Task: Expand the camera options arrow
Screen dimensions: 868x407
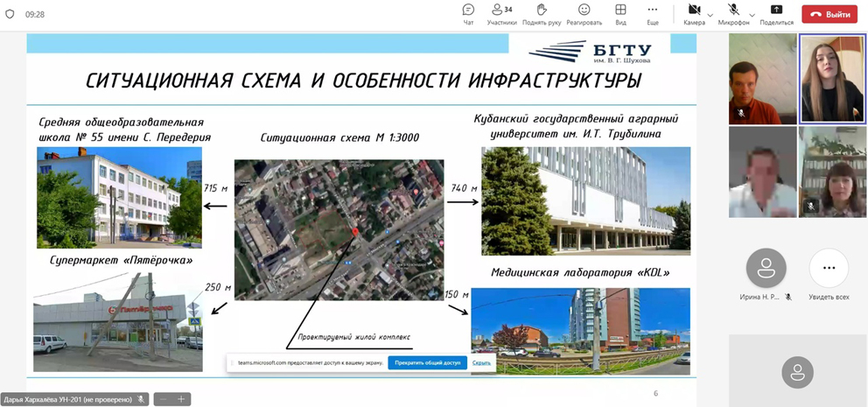Action: (x=710, y=14)
